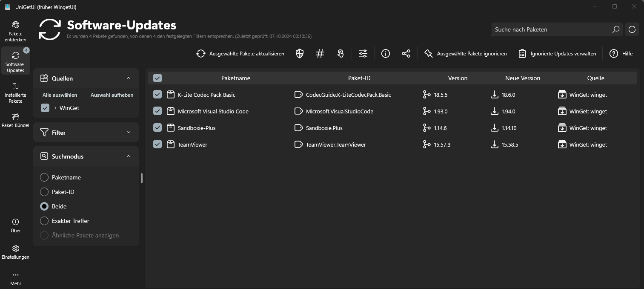
Task: Click the share package icon
Action: pos(406,54)
